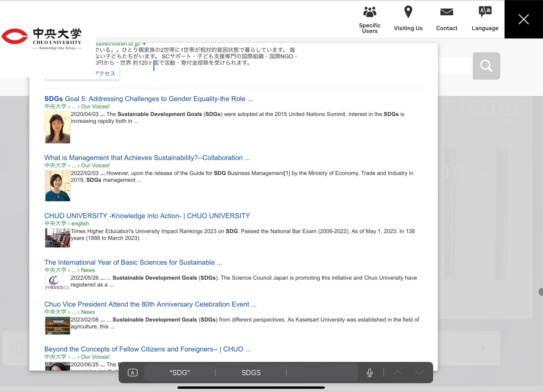The height and width of the screenshot is (392, 543).
Task: Close the search overlay with X
Action: pyautogui.click(x=524, y=19)
